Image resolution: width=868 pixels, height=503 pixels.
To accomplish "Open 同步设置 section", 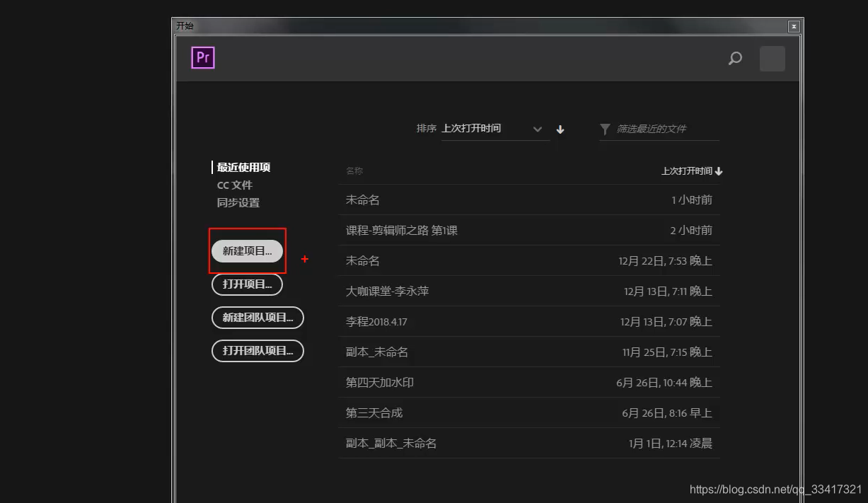I will tap(238, 203).
